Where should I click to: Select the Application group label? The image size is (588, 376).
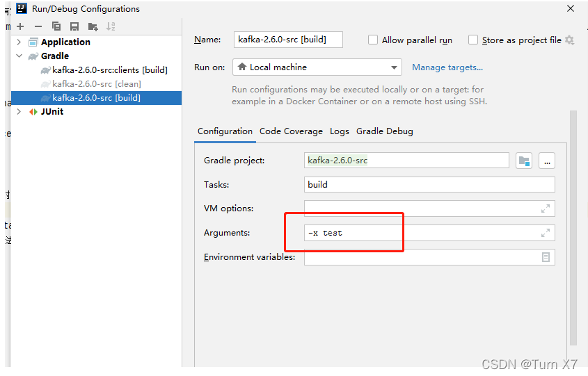pyautogui.click(x=65, y=42)
